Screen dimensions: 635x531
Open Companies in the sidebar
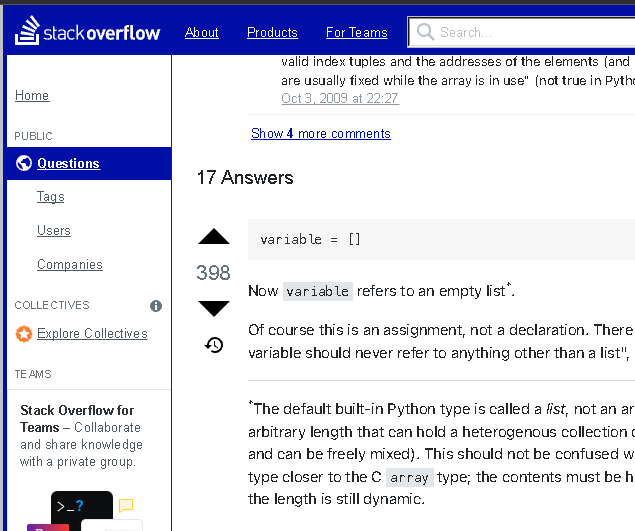(70, 264)
